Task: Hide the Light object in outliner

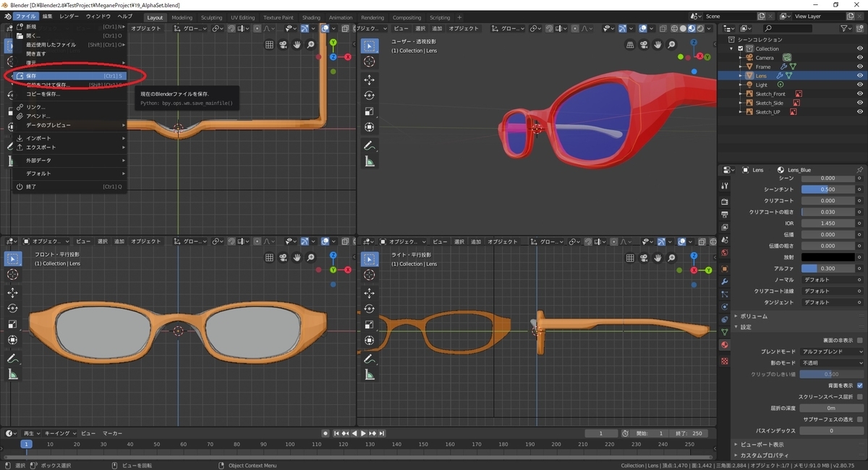Action: tap(860, 85)
